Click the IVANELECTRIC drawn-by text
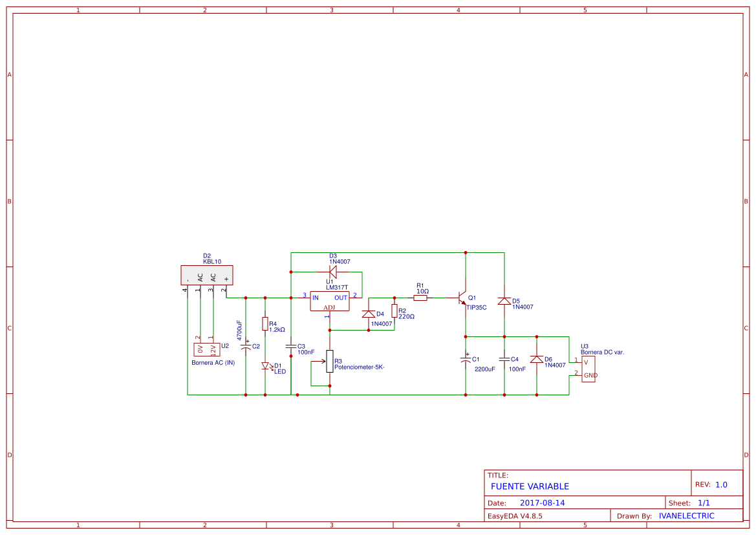Viewport: 756px width, 535px height. click(x=686, y=516)
